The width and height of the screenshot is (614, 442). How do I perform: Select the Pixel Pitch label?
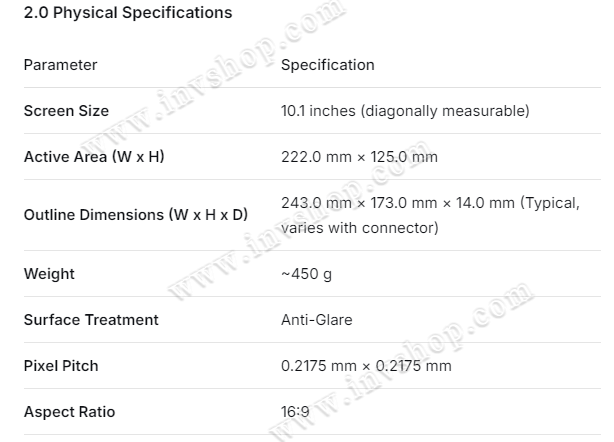(61, 366)
